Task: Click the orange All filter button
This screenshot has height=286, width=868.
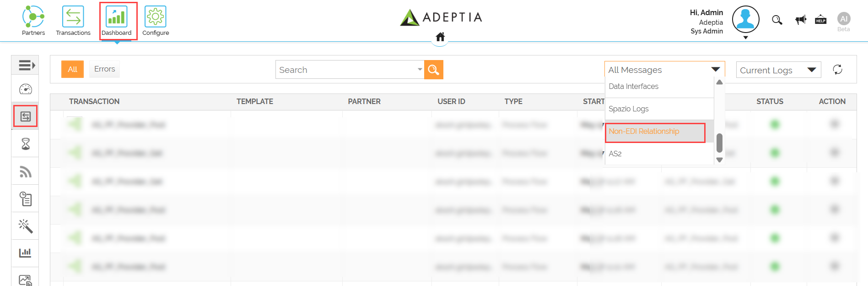Action: [72, 69]
